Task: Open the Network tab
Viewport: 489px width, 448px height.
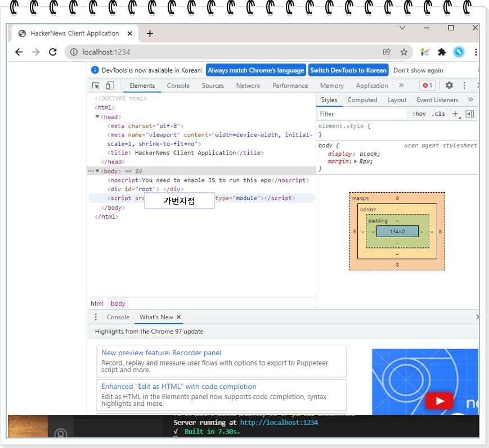Action: click(248, 85)
